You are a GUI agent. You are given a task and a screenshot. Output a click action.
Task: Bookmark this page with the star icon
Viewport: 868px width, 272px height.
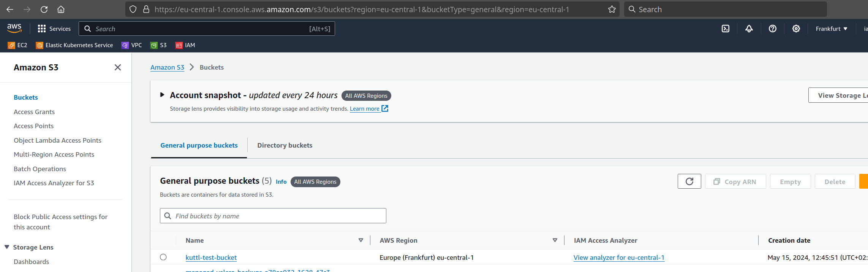[x=612, y=10]
